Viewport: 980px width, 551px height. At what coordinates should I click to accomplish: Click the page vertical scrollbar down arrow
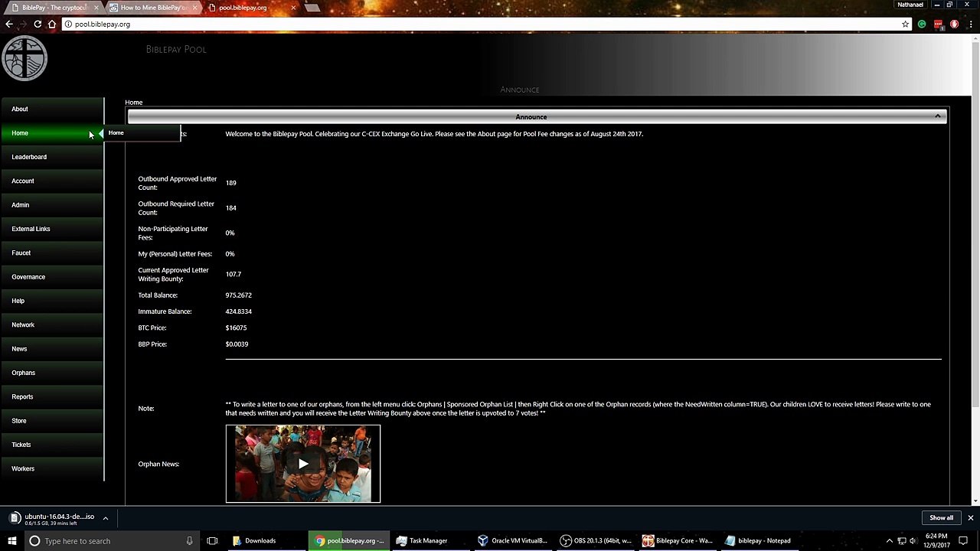pos(975,501)
